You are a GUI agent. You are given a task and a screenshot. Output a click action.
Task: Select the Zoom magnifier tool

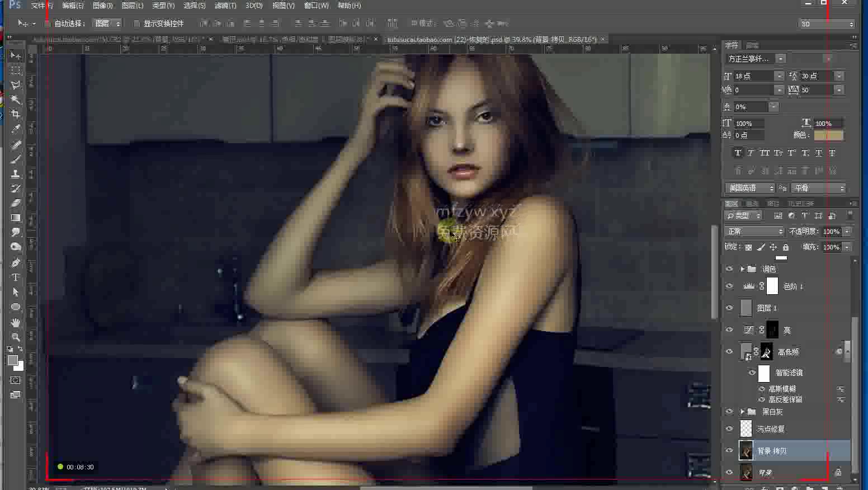[16, 337]
